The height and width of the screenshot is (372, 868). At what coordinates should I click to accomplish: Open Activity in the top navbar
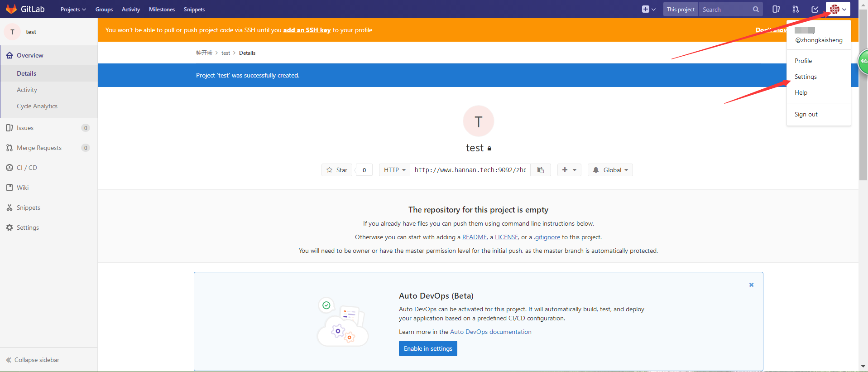tap(131, 9)
